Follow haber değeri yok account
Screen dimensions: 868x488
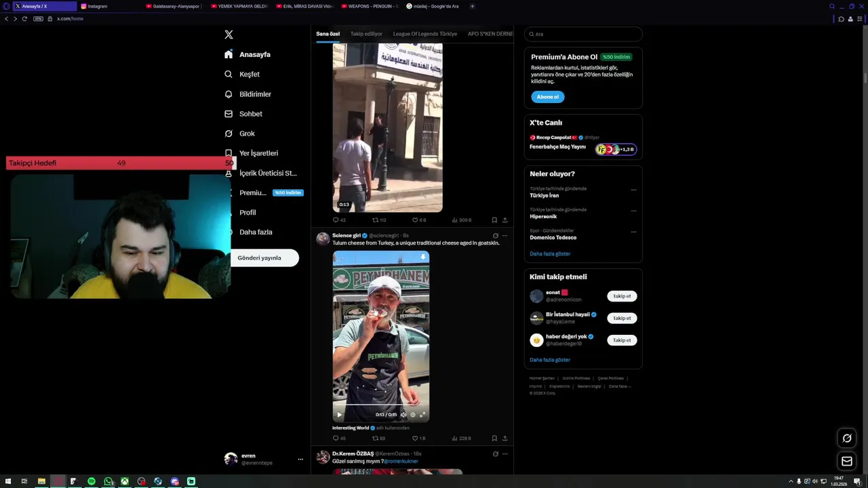tap(622, 340)
